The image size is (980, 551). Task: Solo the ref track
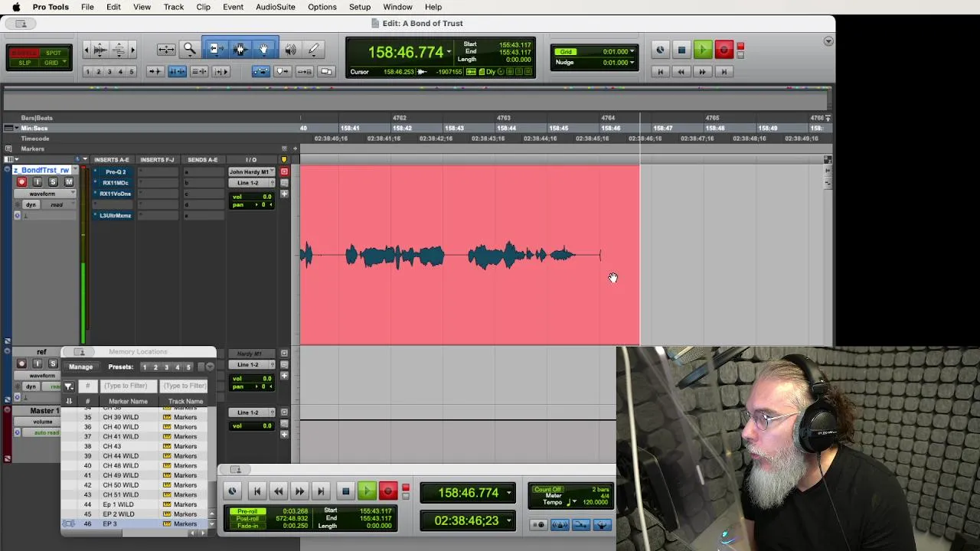(x=53, y=364)
